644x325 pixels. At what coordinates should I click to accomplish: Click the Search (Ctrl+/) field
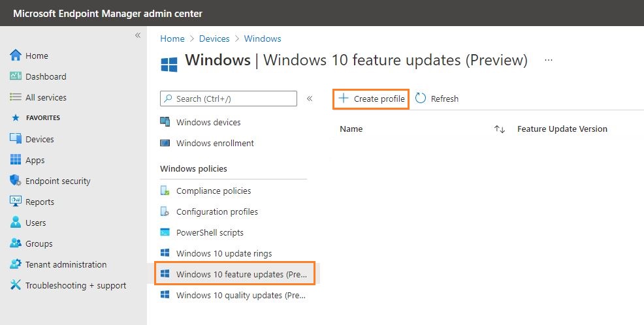click(229, 99)
